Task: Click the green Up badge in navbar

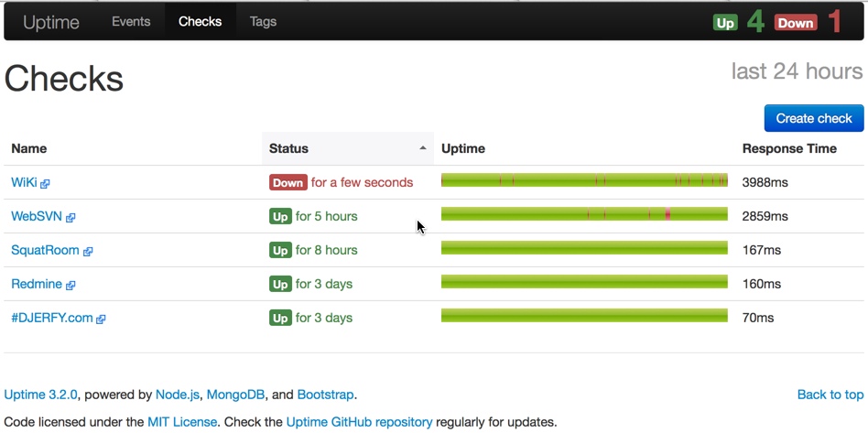Action: click(725, 23)
